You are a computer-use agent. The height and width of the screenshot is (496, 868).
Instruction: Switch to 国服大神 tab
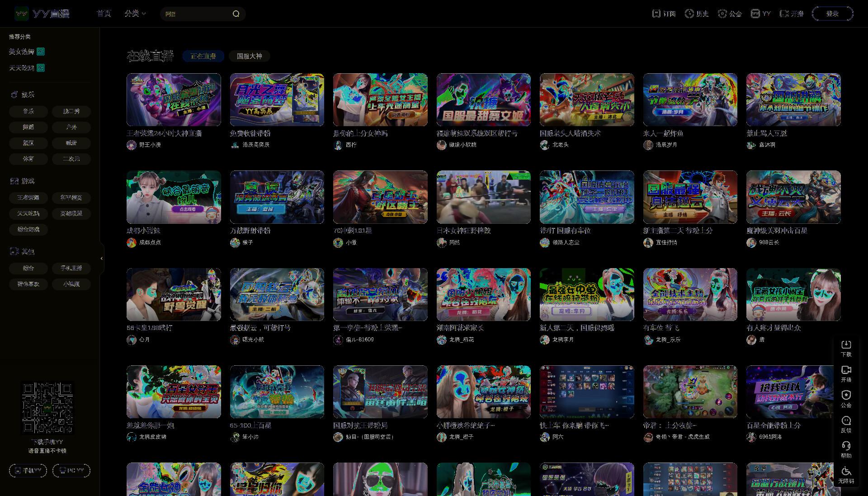(250, 56)
